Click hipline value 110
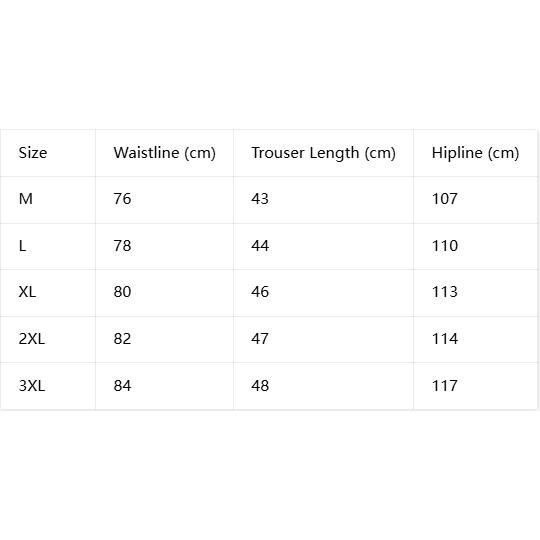The image size is (540, 540). [x=445, y=246]
